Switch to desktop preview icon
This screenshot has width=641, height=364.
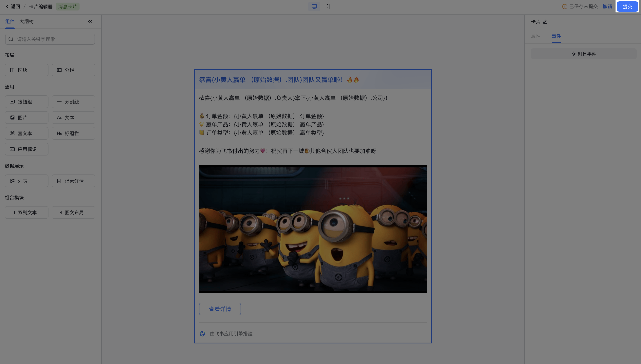(x=314, y=7)
